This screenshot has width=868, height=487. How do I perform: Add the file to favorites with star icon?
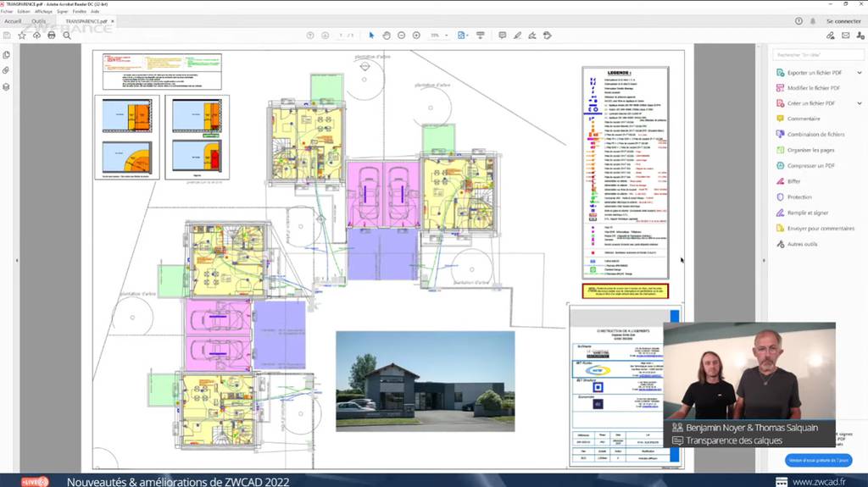click(x=21, y=36)
